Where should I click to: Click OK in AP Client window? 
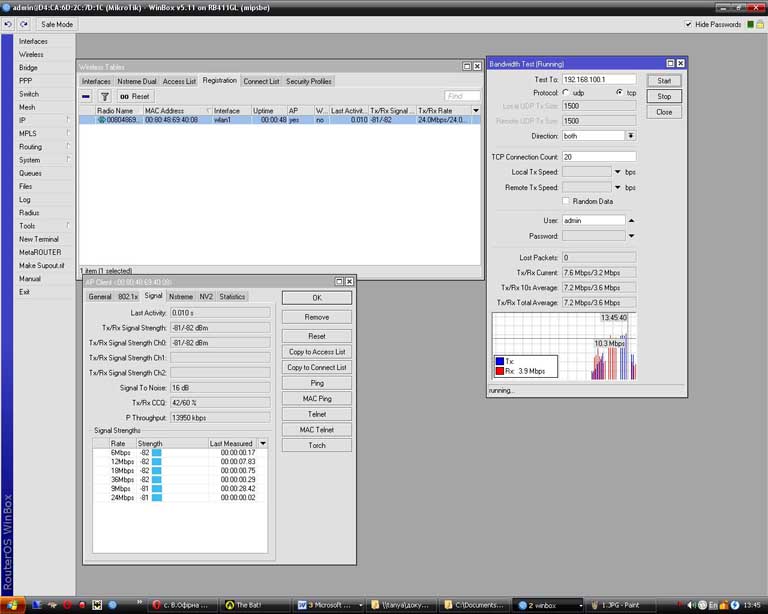point(317,298)
